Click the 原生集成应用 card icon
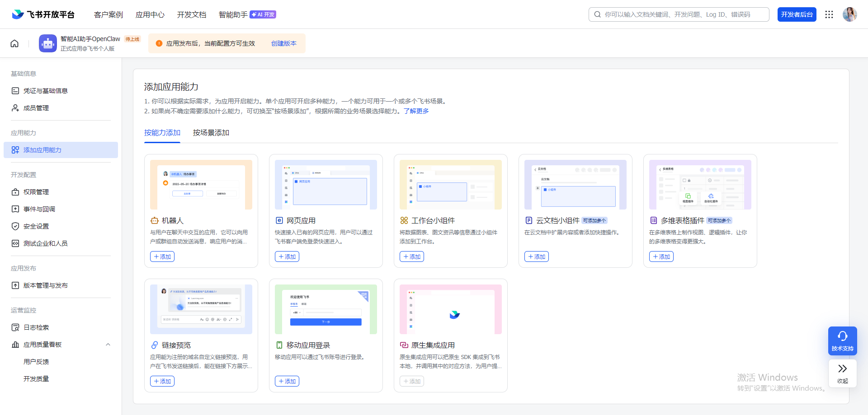 [404, 345]
